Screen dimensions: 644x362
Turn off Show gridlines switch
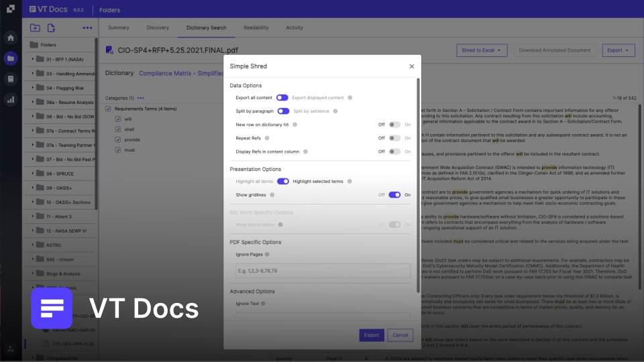coord(394,195)
